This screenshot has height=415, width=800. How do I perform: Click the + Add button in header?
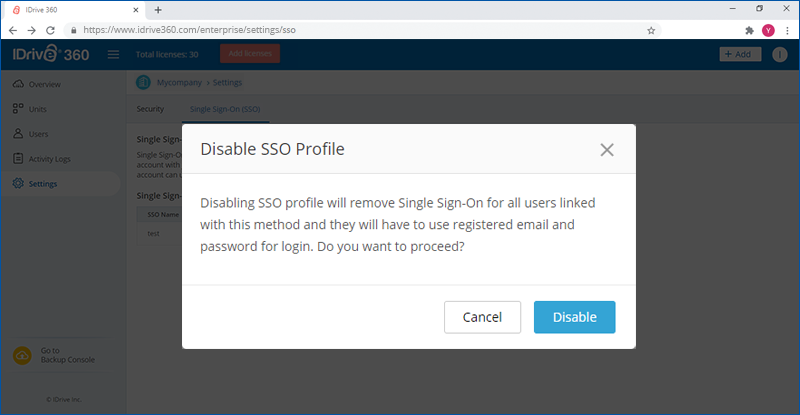(x=740, y=54)
